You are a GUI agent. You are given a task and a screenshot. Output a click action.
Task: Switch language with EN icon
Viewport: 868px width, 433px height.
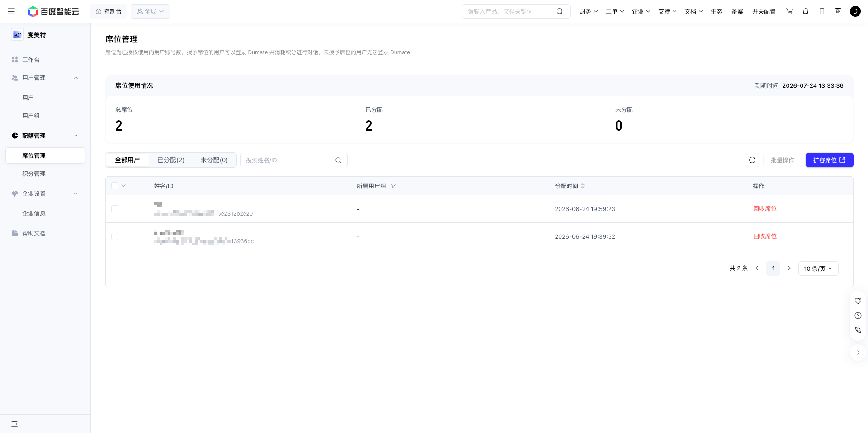click(x=838, y=11)
